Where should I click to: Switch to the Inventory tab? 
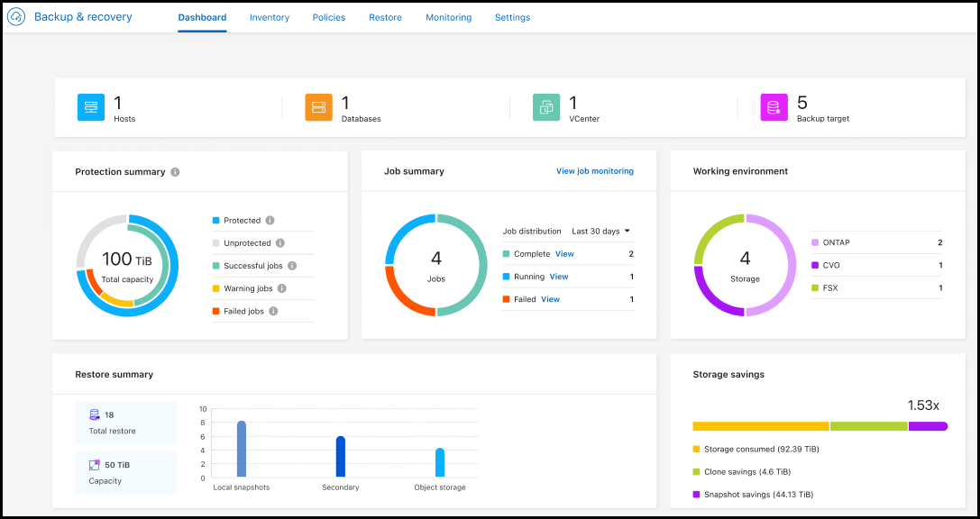coord(269,17)
